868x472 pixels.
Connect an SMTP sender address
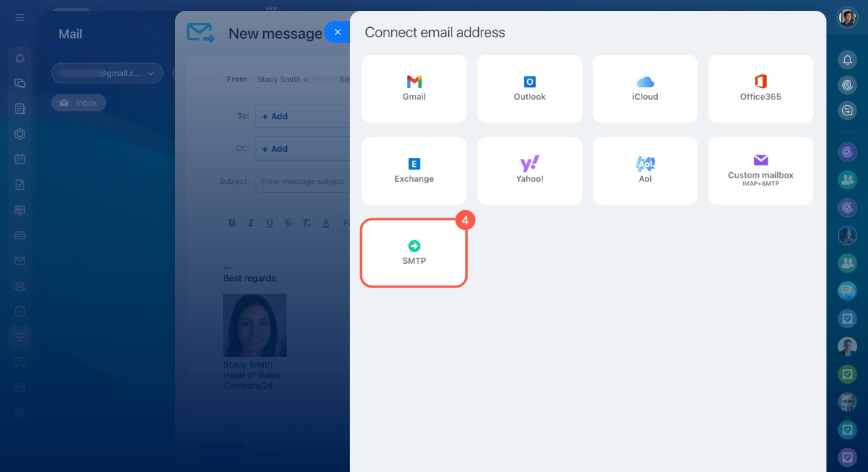(414, 253)
